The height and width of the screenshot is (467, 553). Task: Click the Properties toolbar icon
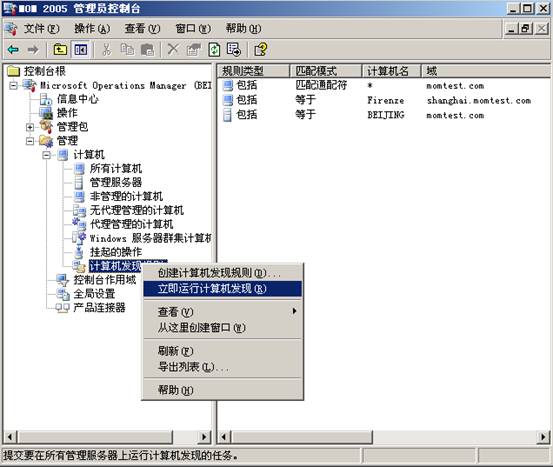click(193, 50)
